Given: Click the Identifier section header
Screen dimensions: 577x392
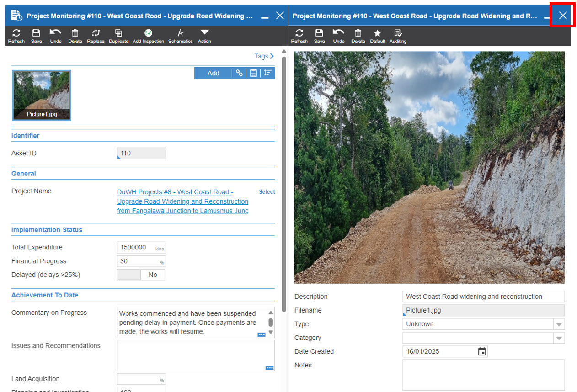Looking at the screenshot, I should tap(26, 136).
